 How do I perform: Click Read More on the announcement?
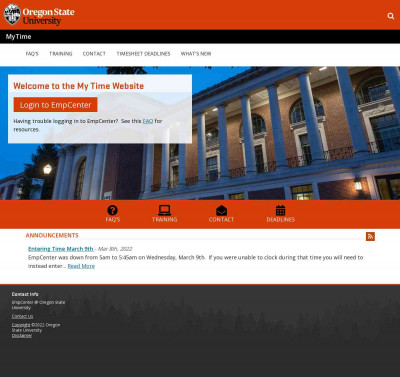click(x=81, y=266)
